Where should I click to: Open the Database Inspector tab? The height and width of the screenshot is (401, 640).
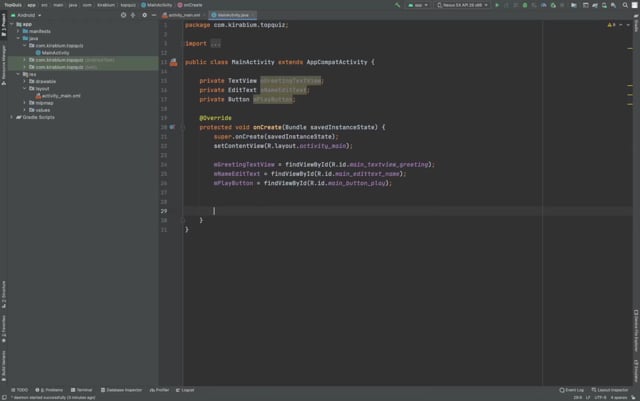click(x=121, y=390)
